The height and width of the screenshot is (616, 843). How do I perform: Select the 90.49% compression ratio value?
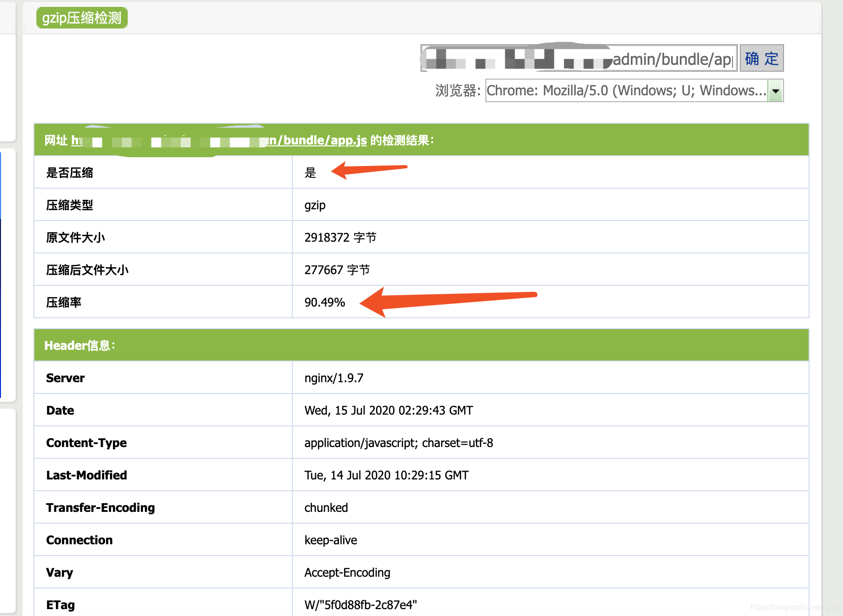[x=325, y=303]
